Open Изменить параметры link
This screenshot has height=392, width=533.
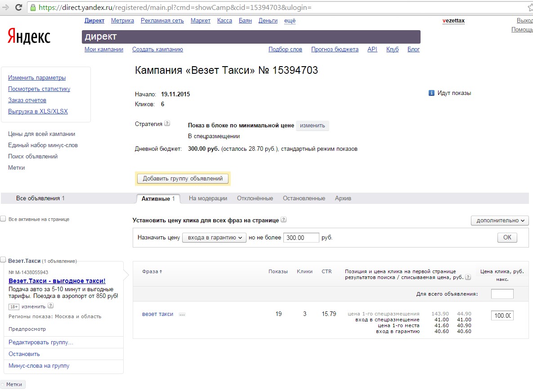pos(37,77)
